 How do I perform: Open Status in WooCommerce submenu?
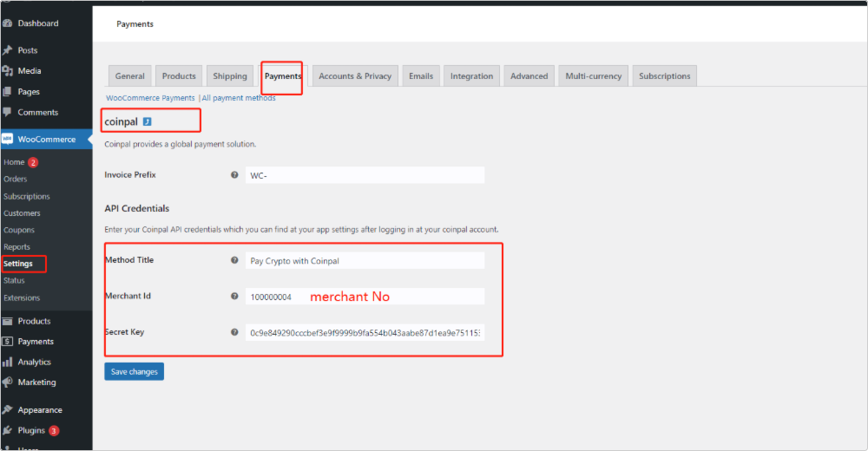[14, 280]
